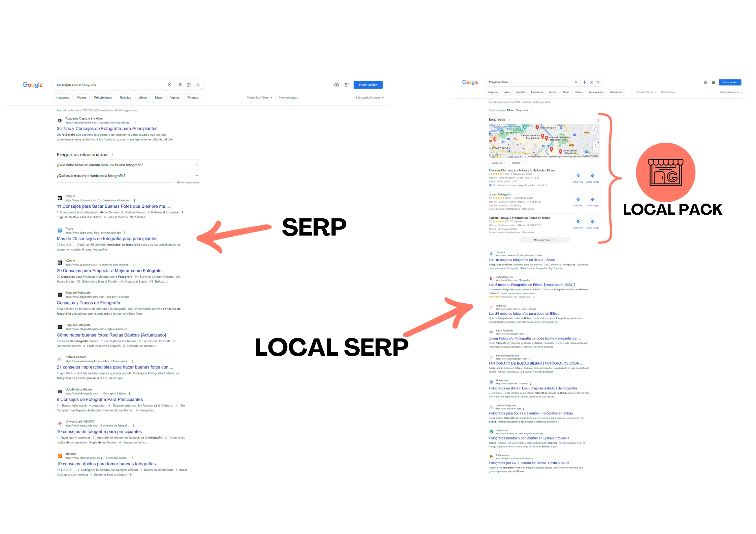Click the microphone icon in the 'fotografo bilbao' search bar
This screenshot has height=534, width=756.
click(585, 82)
